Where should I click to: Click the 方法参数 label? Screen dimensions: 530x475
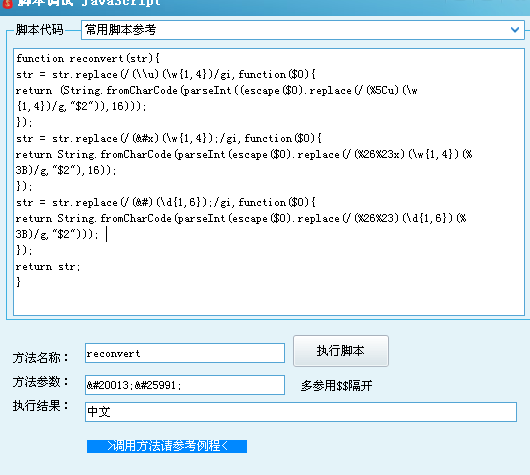tap(40, 382)
